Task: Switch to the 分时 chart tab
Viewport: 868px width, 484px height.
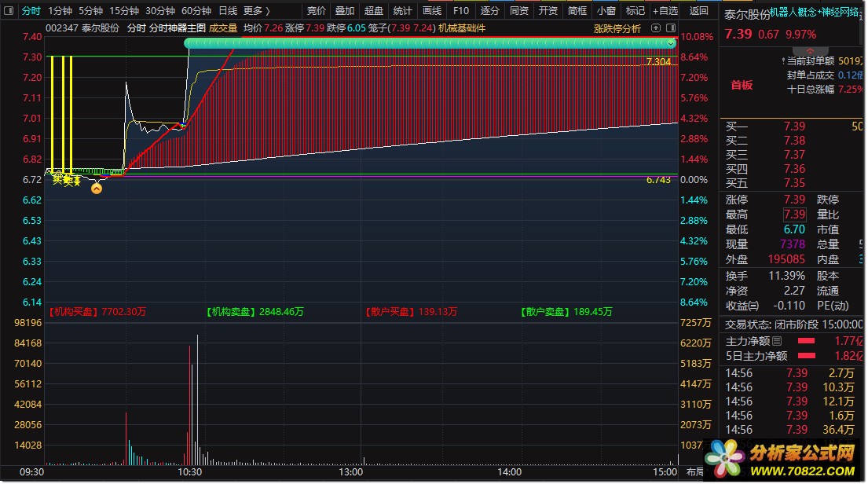Action: [31, 10]
